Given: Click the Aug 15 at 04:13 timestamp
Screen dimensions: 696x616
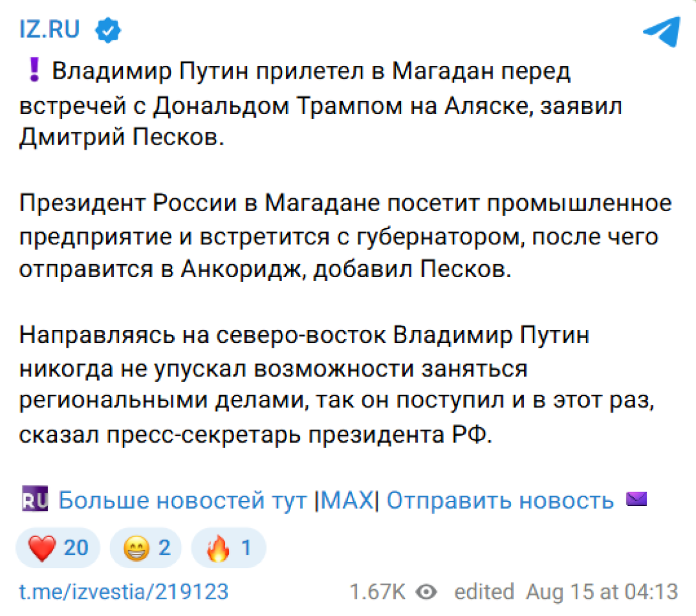Looking at the screenshot, I should coord(601,592).
